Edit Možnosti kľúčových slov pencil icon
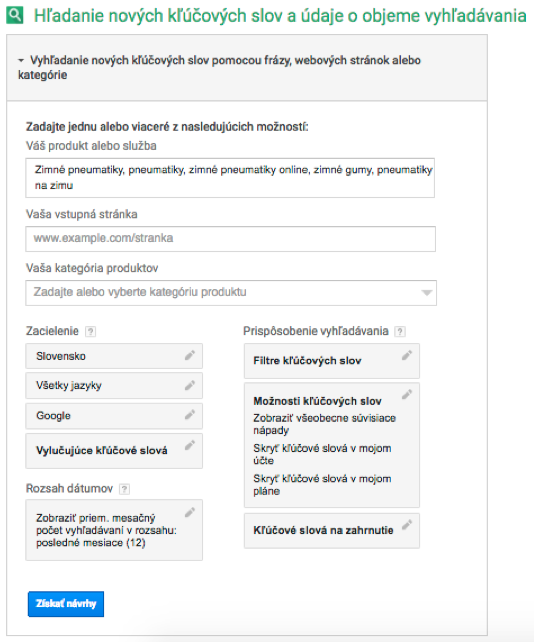This screenshot has height=642, width=534. coord(407,394)
